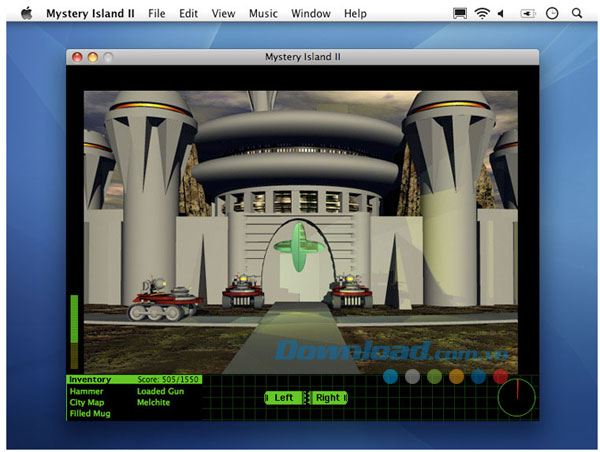Image resolution: width=600 pixels, height=452 pixels.
Task: Select Loaded Gun in the inventory
Action: (x=160, y=391)
